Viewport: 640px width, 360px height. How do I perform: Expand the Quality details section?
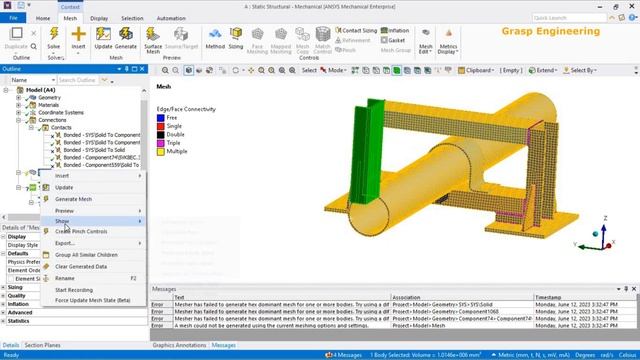[3, 296]
